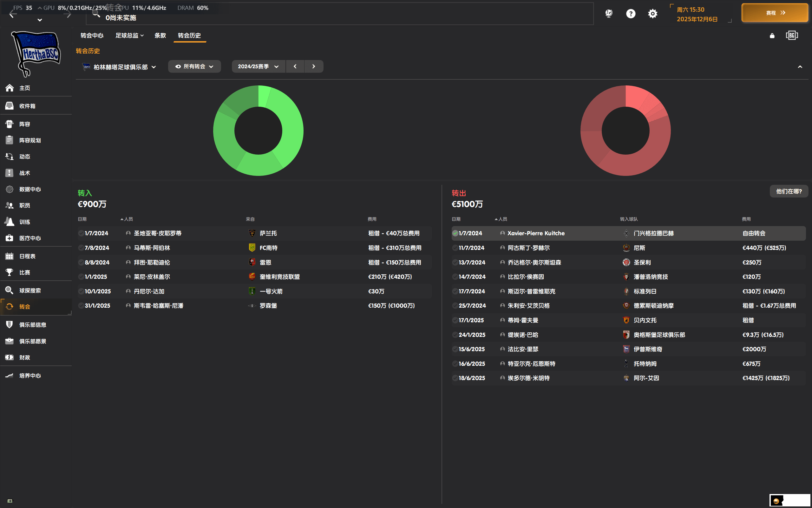812x508 pixels.
Task: Open the Hertha BSC club crest
Action: (36, 54)
